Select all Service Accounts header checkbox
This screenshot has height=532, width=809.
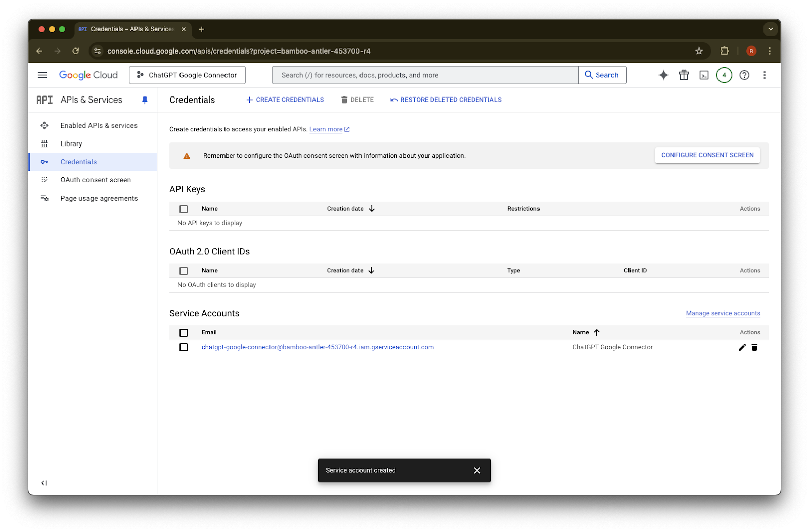pos(184,333)
